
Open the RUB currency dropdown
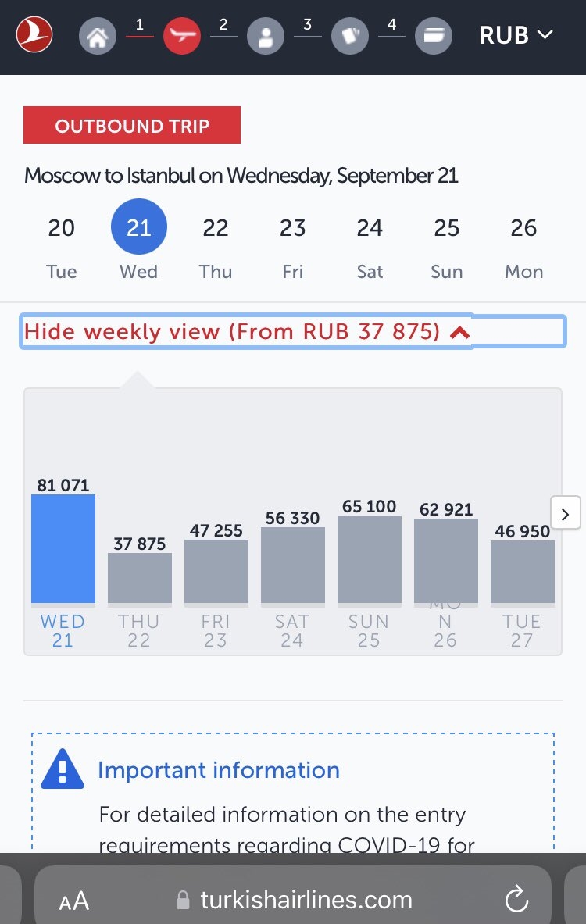tap(516, 35)
